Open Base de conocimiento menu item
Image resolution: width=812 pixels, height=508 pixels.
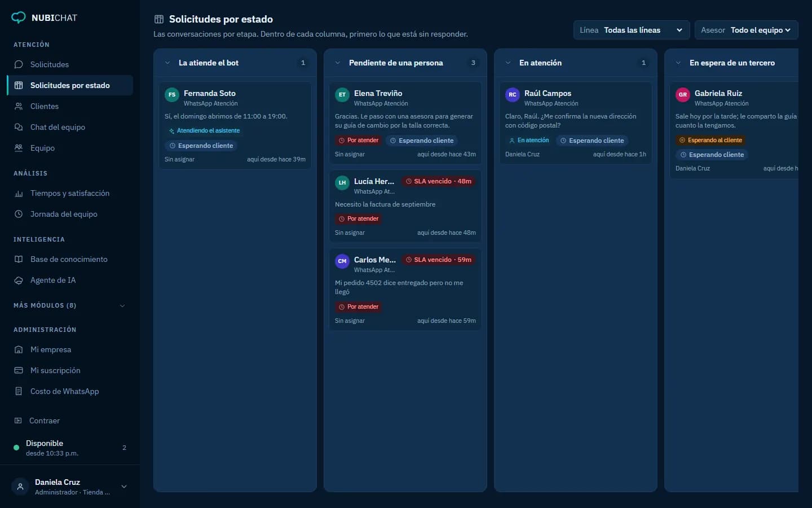[70, 259]
